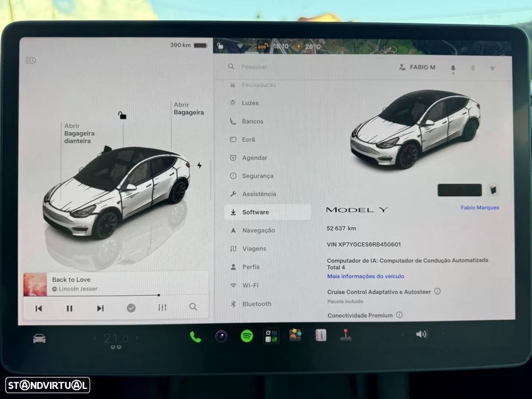Tap the 52 637 km odometer reading

pyautogui.click(x=342, y=228)
